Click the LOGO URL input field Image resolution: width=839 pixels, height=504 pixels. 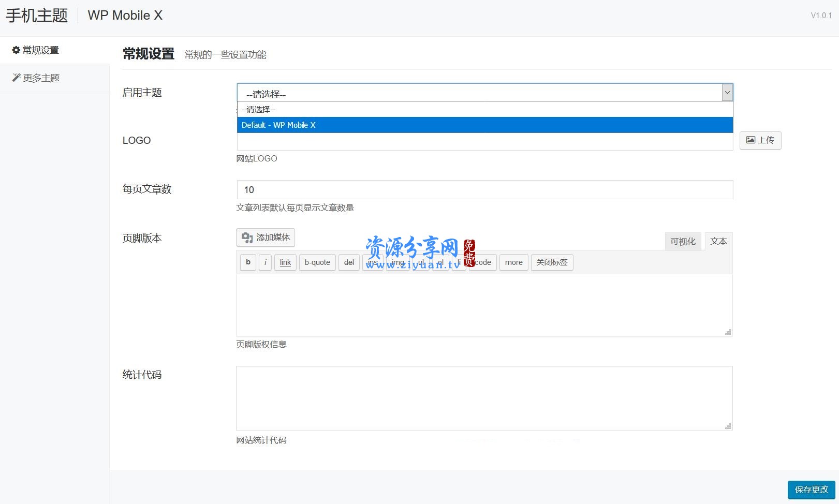[485, 141]
